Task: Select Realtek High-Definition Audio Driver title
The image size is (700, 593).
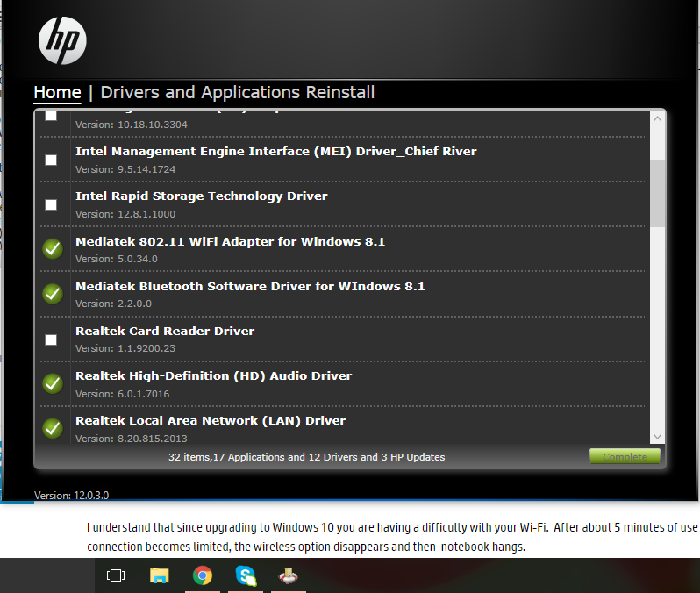Action: [213, 376]
